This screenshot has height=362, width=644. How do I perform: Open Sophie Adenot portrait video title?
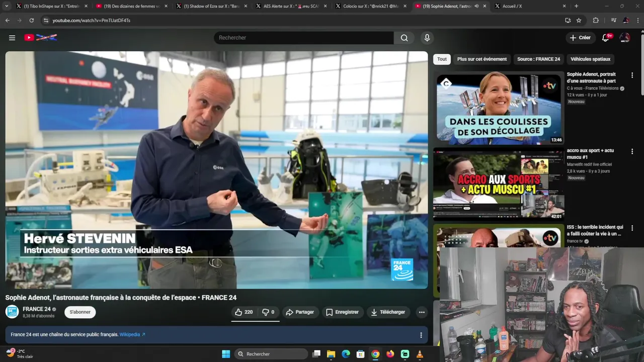point(591,77)
